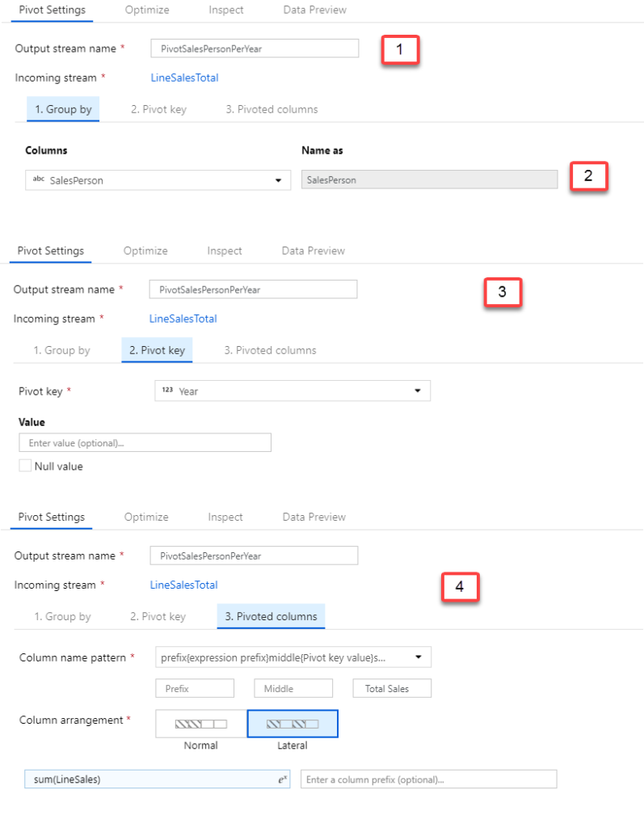The image size is (644, 828).
Task: Click the 123 type icon beside Year
Action: 168,391
